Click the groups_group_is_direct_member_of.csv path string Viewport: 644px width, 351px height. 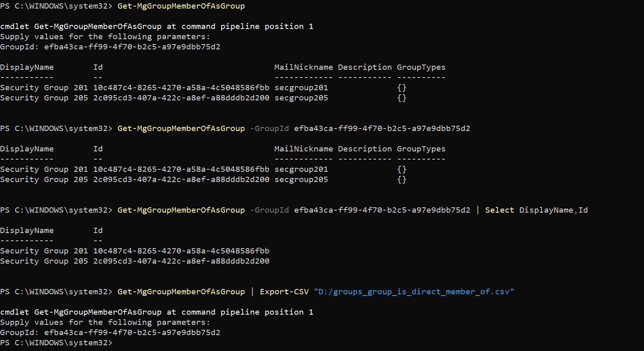[x=414, y=292]
